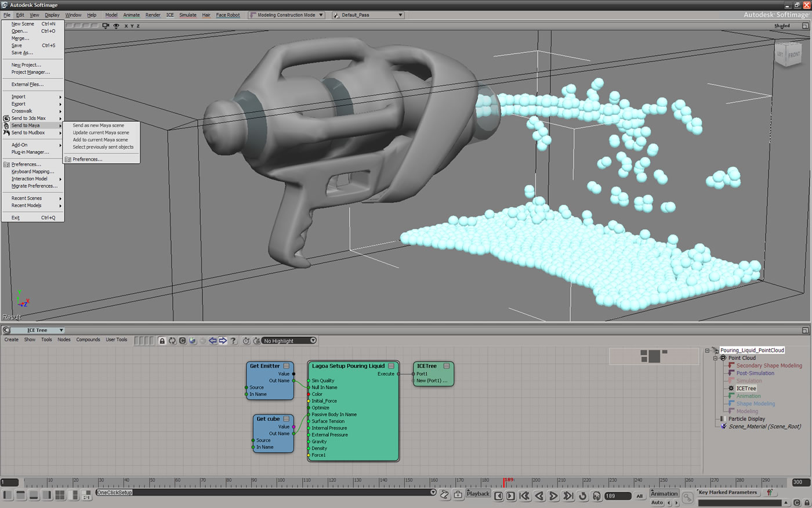Click the padlock icon in the ICE Tree toolbar
The width and height of the screenshot is (812, 508).
tap(162, 341)
